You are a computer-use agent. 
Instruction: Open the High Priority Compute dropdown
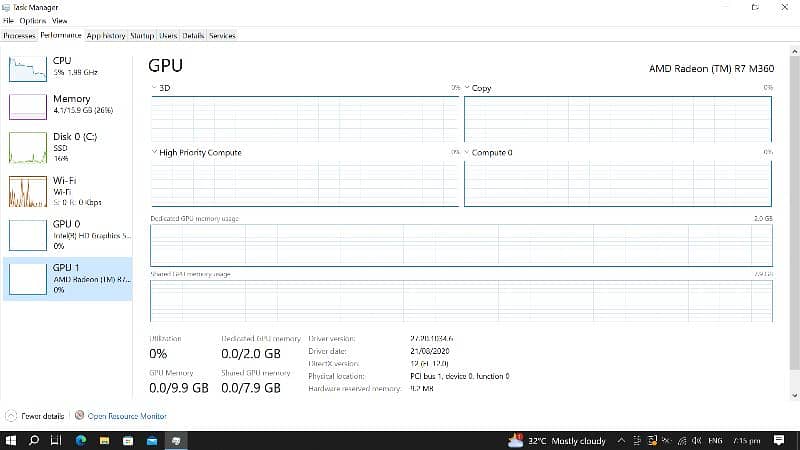pos(155,152)
